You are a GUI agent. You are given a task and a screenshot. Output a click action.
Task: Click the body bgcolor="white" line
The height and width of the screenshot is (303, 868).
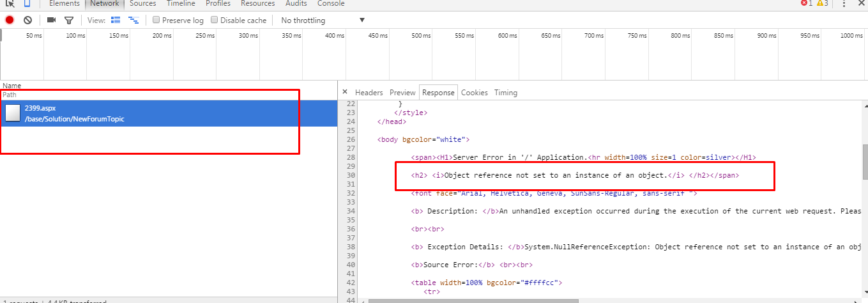pos(423,139)
